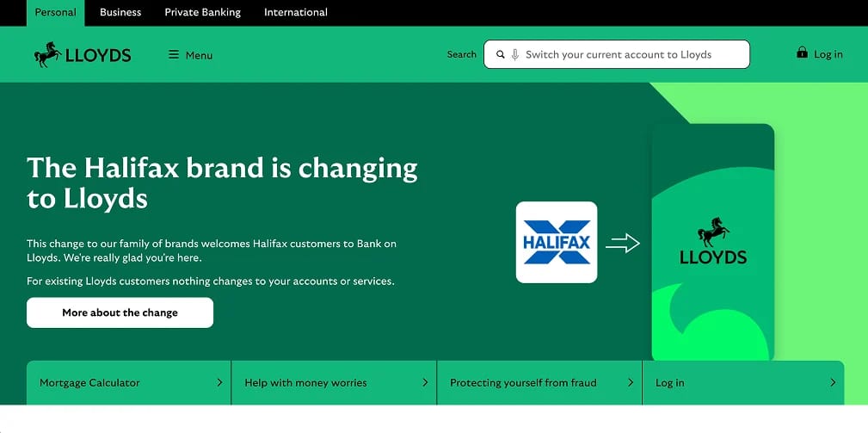Focus the search input field
Screen dimensions: 868x433
[x=617, y=54]
